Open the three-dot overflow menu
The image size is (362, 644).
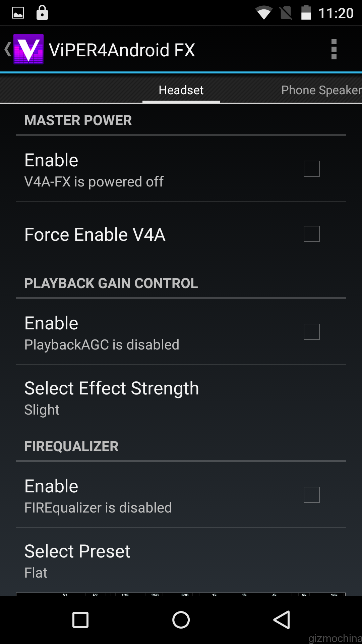(334, 49)
